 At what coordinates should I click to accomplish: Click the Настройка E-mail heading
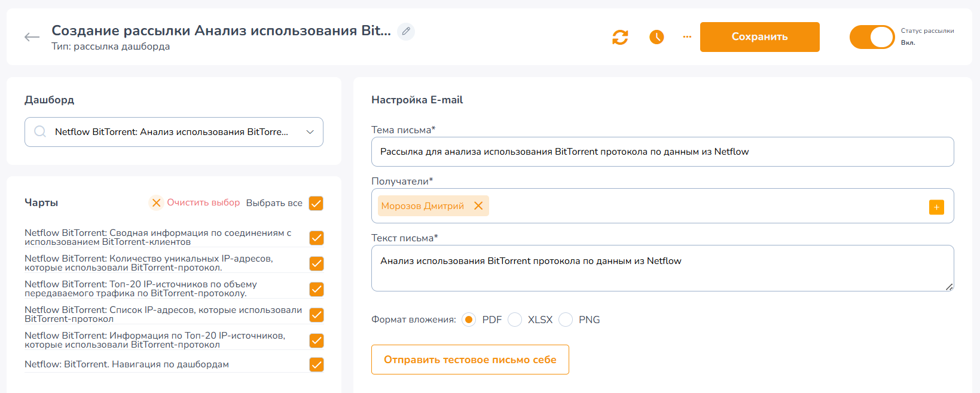click(x=417, y=100)
